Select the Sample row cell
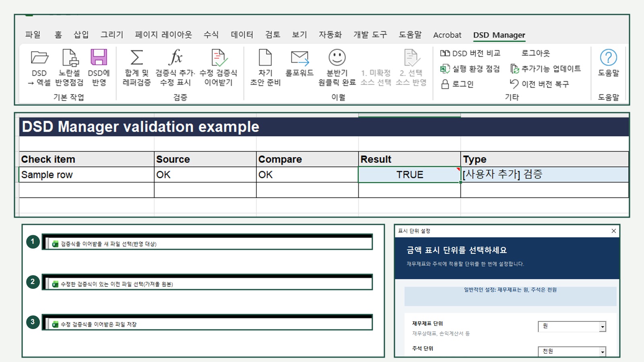Screen dimensions: 644x362 (87, 175)
